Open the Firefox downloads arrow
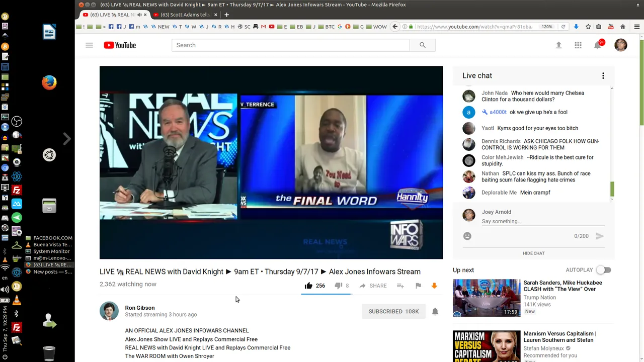644x362 pixels. pyautogui.click(x=576, y=27)
